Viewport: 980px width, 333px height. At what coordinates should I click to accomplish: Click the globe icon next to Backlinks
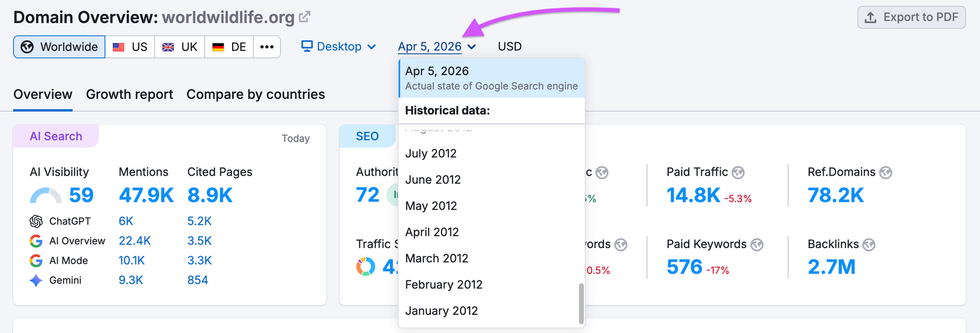pyautogui.click(x=869, y=245)
